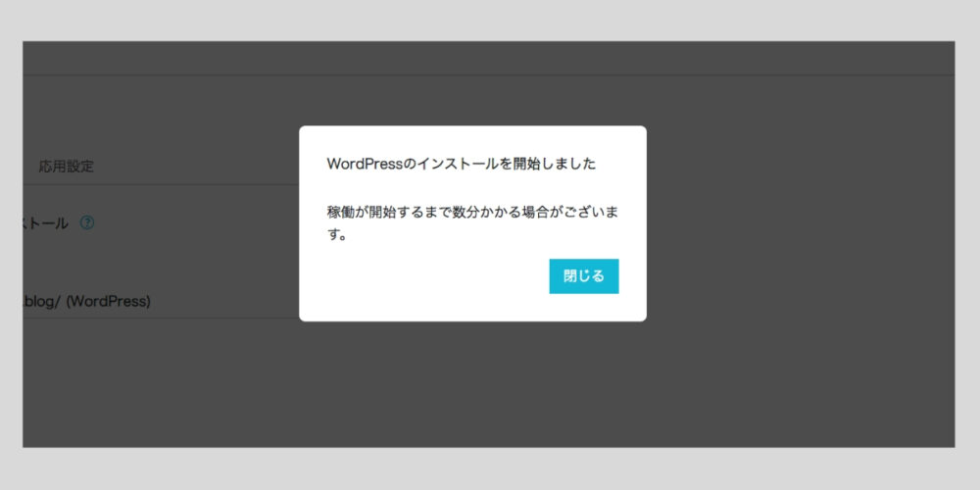Click the WordPressのインストールを開始しました heading text
This screenshot has height=490, width=980.
(462, 165)
